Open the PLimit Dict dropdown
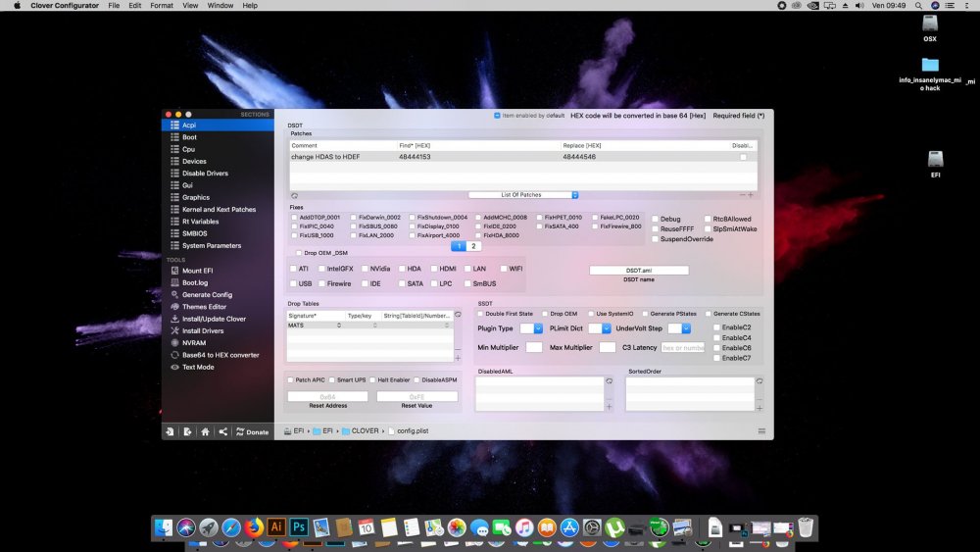Screen dimensions: 980x552 (600, 328)
